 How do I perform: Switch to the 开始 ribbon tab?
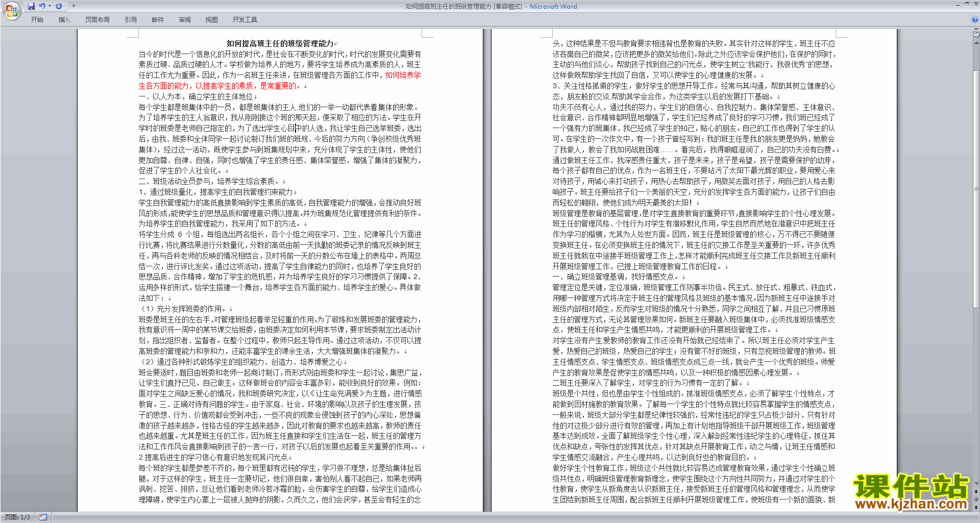coord(37,20)
